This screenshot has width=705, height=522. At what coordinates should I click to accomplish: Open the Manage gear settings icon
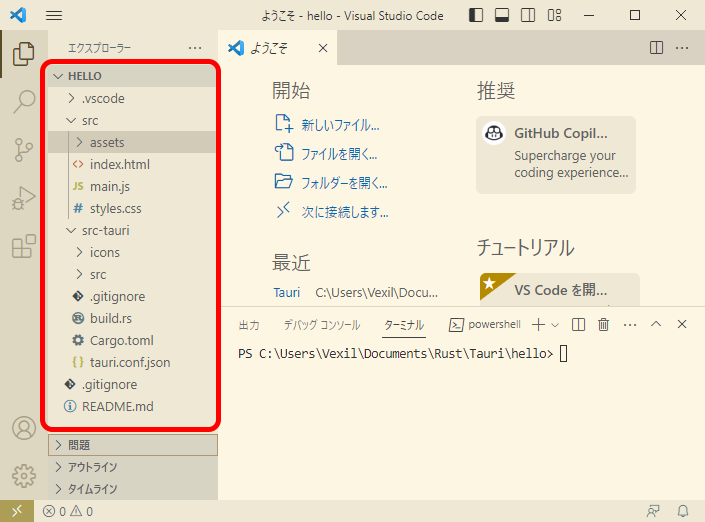[x=23, y=476]
